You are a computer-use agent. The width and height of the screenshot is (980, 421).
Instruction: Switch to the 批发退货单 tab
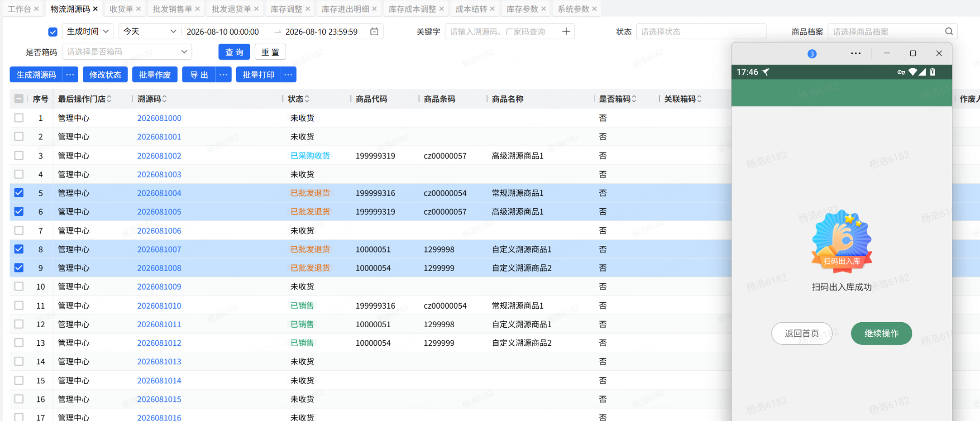pyautogui.click(x=231, y=9)
